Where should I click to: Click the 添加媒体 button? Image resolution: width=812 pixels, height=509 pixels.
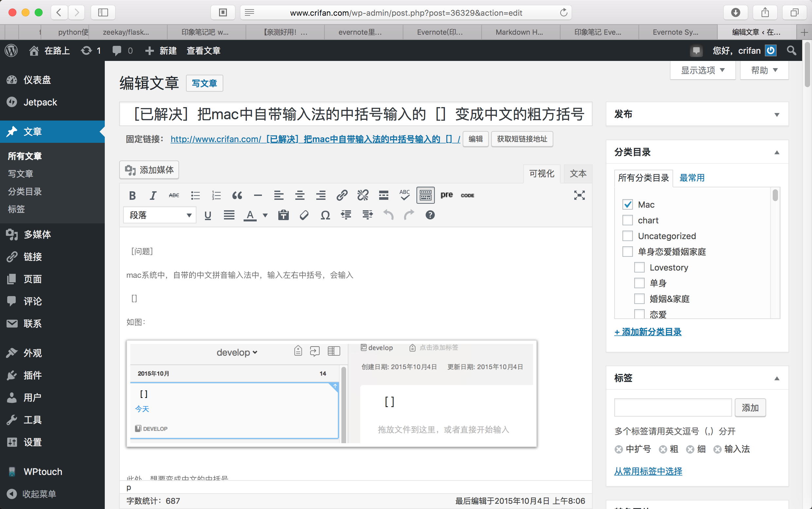[x=149, y=170]
